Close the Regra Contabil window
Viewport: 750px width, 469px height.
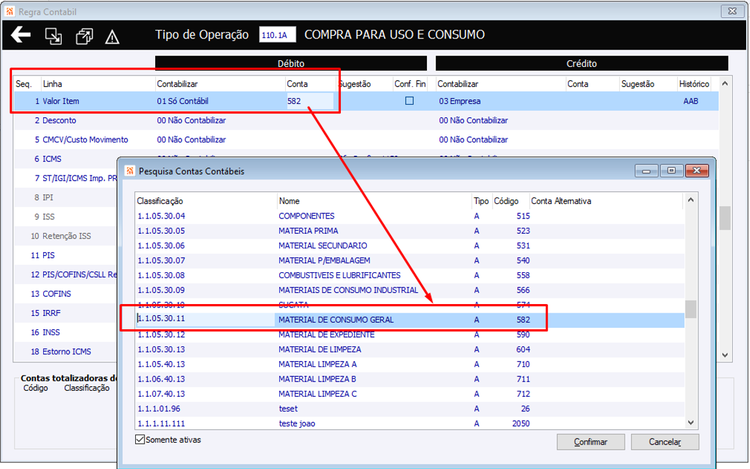[x=732, y=11]
